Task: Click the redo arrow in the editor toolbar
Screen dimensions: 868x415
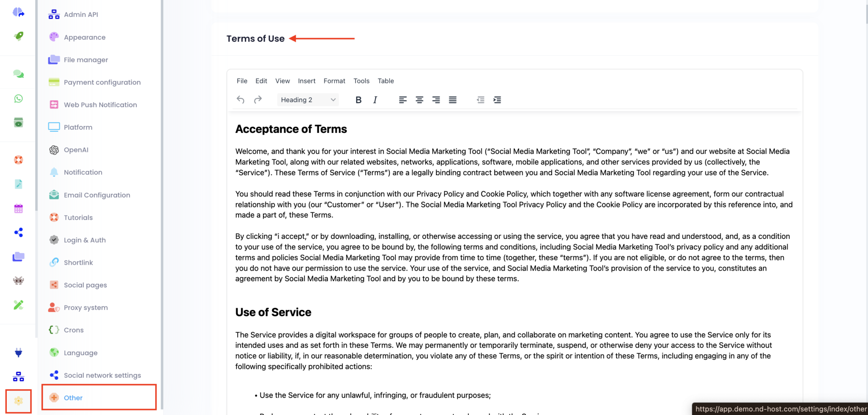Action: [258, 100]
